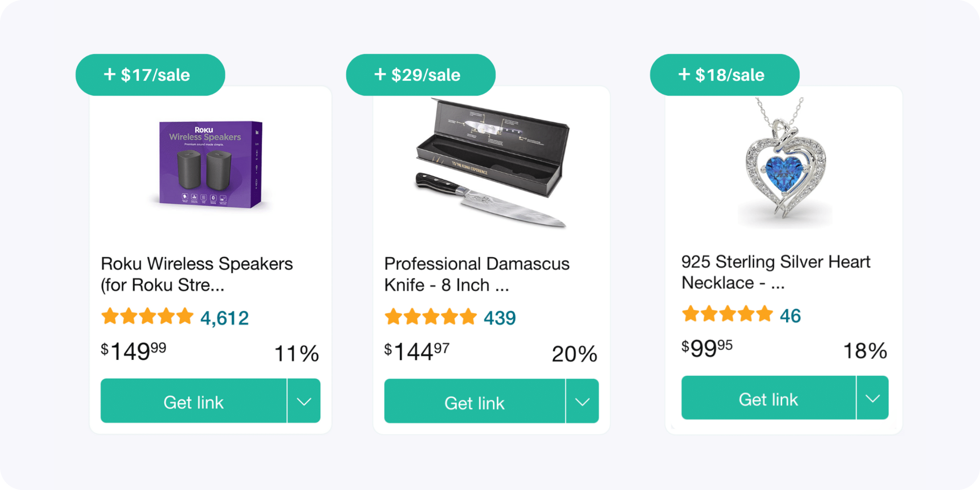Get link for Roku Wireless Speakers
980x490 pixels.
[194, 402]
